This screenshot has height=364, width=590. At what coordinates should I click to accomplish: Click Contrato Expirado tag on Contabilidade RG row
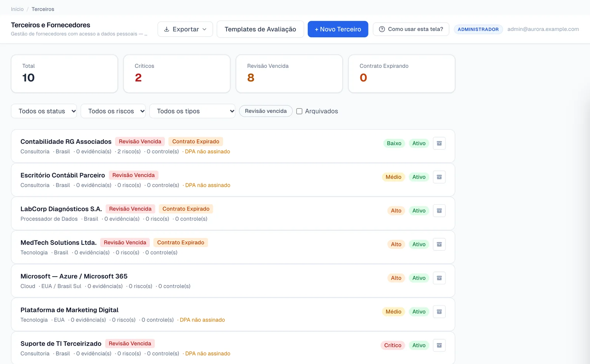[x=196, y=142]
